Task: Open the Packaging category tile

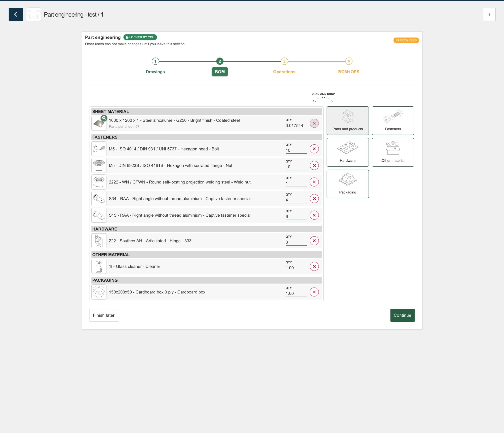Action: [347, 184]
